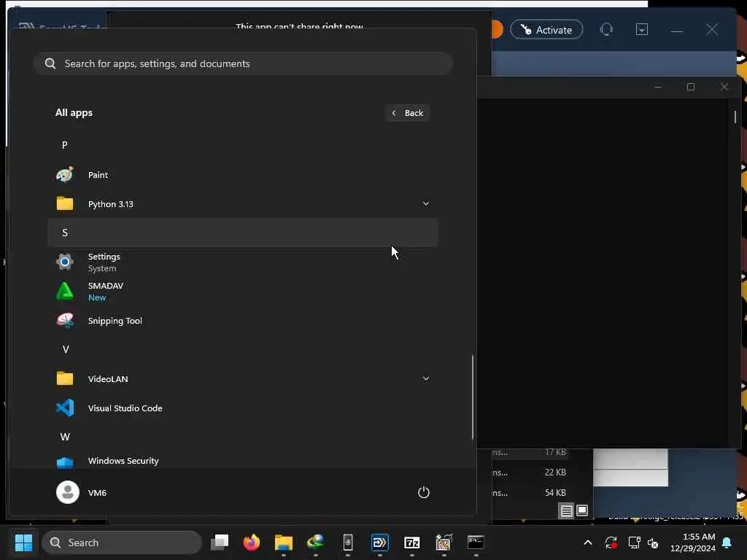This screenshot has width=747, height=560.
Task: Open the power options button
Action: tap(424, 492)
